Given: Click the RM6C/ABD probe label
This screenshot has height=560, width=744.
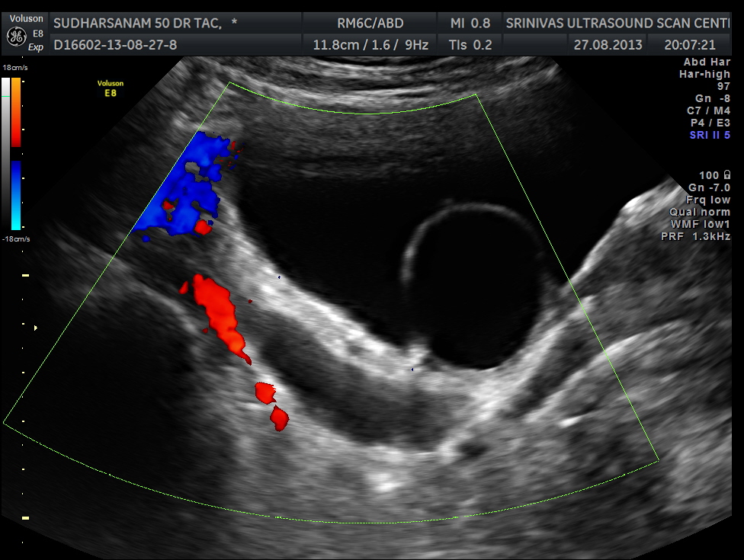Looking at the screenshot, I should (370, 23).
